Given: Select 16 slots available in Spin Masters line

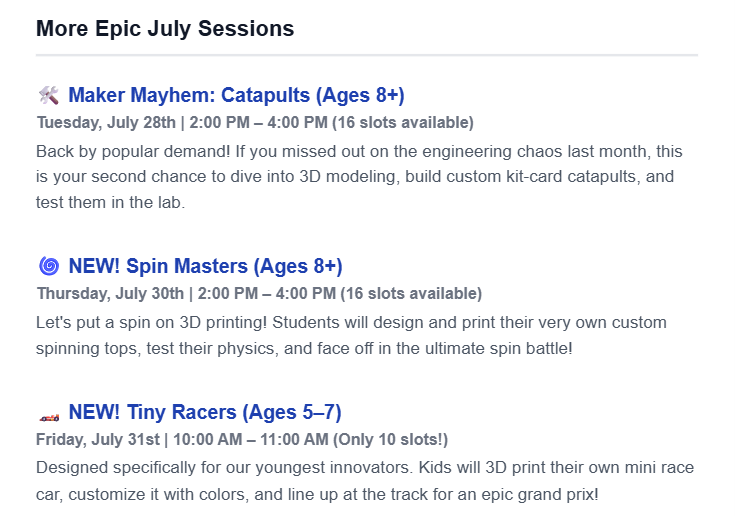Looking at the screenshot, I should (411, 294).
